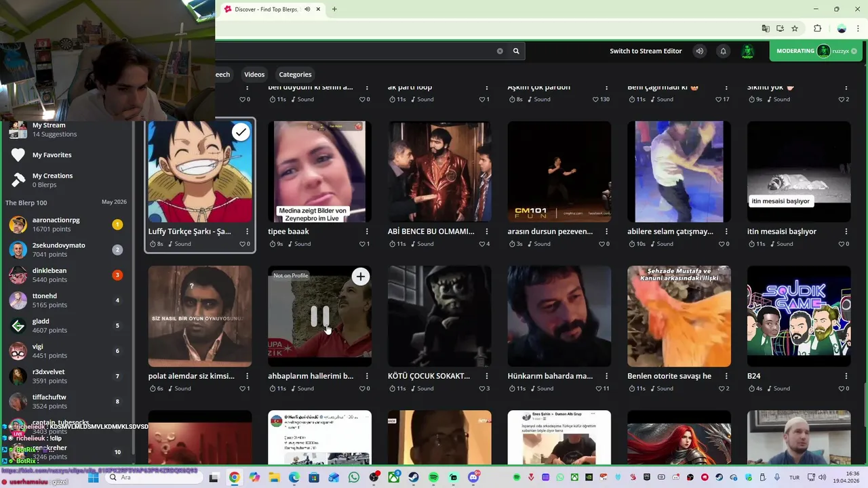Play the SQUDIK GAME B24 thumbnail
868x488 pixels.
pyautogui.click(x=799, y=316)
